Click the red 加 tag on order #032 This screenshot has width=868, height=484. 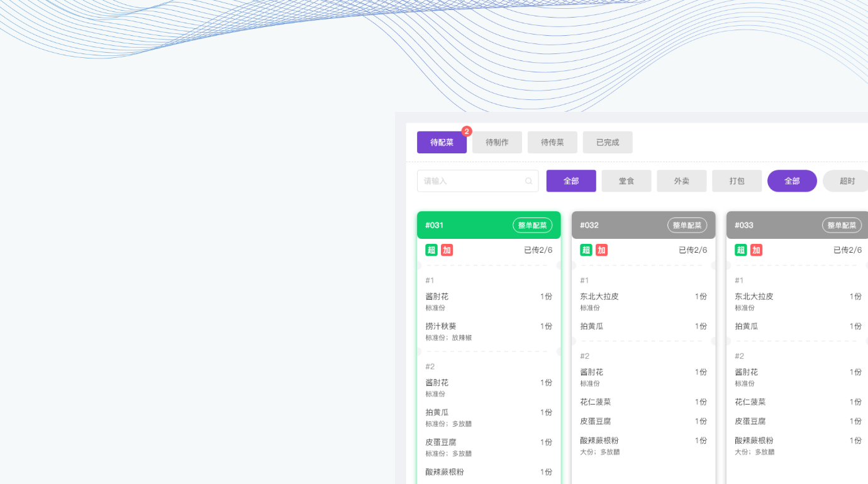[x=601, y=250]
